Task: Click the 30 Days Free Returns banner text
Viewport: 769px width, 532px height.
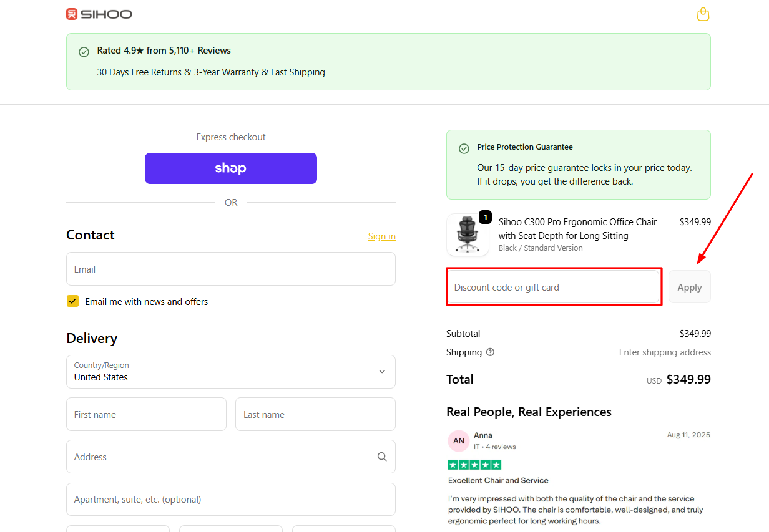Action: 211,72
